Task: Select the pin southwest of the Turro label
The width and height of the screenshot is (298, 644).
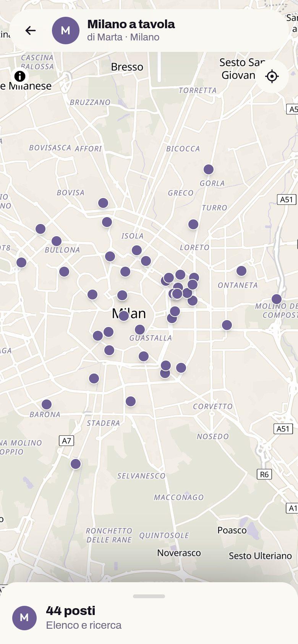Action: pyautogui.click(x=193, y=224)
